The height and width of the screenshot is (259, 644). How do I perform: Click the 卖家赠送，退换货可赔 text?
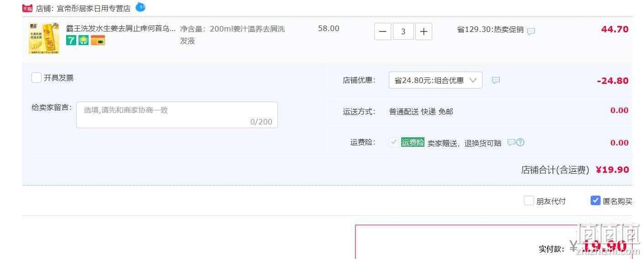464,143
